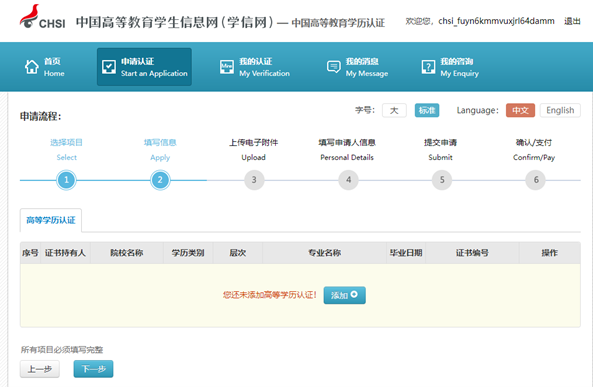Open the 高等学历认证 tab

click(51, 220)
